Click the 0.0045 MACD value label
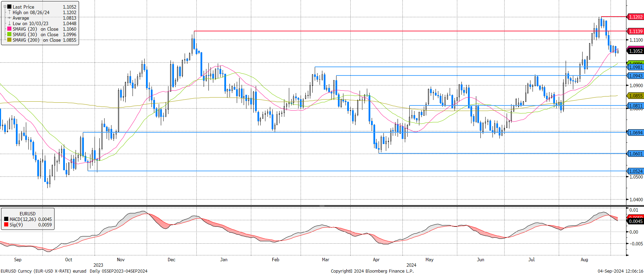644x274 pixels. pos(635,221)
